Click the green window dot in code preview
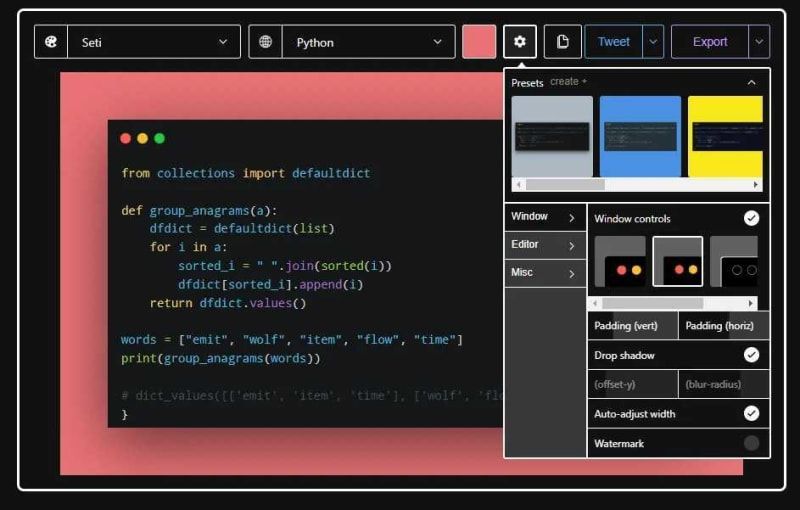This screenshot has width=800, height=510. 160,138
